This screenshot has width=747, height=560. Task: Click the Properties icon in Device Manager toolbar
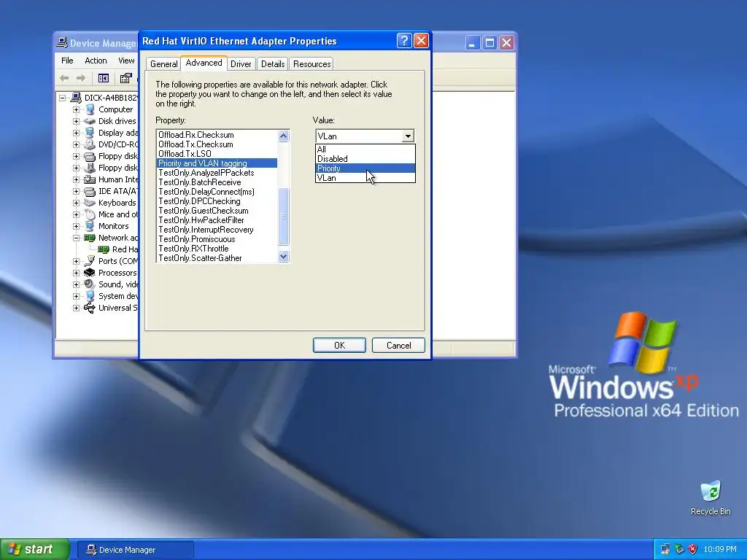[x=125, y=78]
